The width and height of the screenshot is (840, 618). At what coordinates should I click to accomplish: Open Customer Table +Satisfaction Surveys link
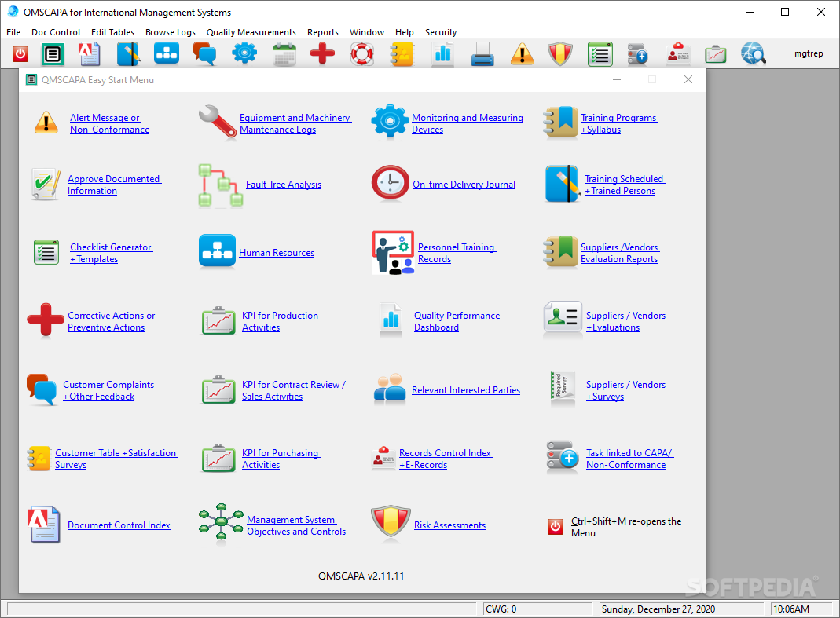[x=116, y=459]
